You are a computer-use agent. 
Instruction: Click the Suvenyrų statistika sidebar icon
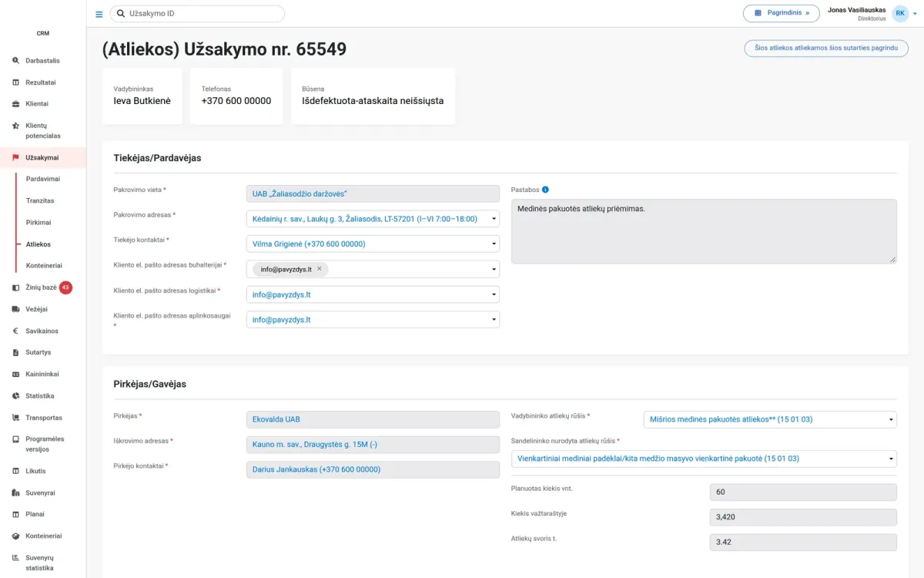pos(15,557)
